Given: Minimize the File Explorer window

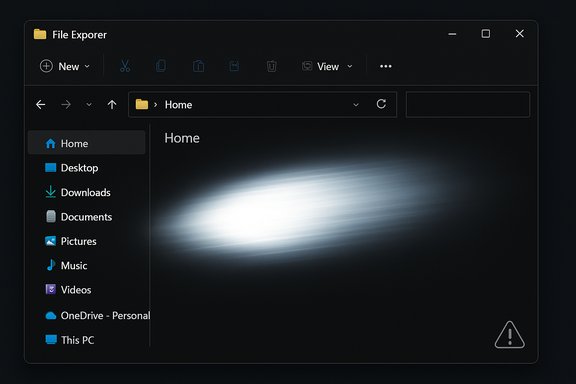Looking at the screenshot, I should pyautogui.click(x=452, y=34).
